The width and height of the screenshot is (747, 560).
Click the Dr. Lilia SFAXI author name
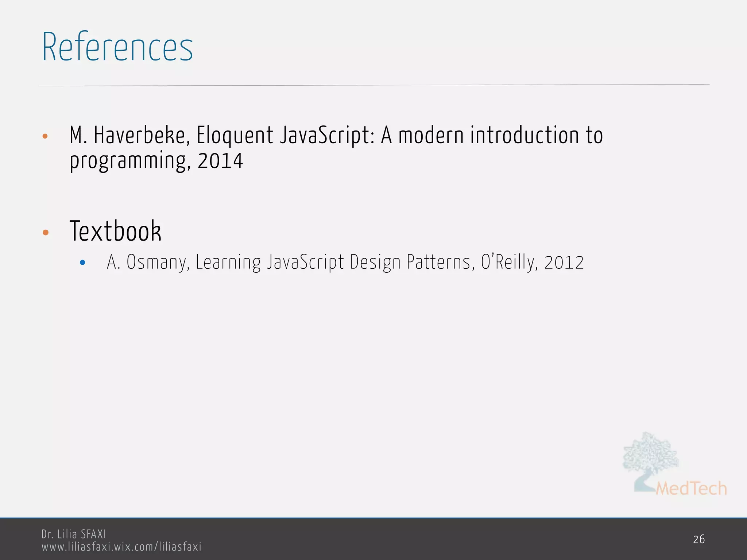(74, 534)
